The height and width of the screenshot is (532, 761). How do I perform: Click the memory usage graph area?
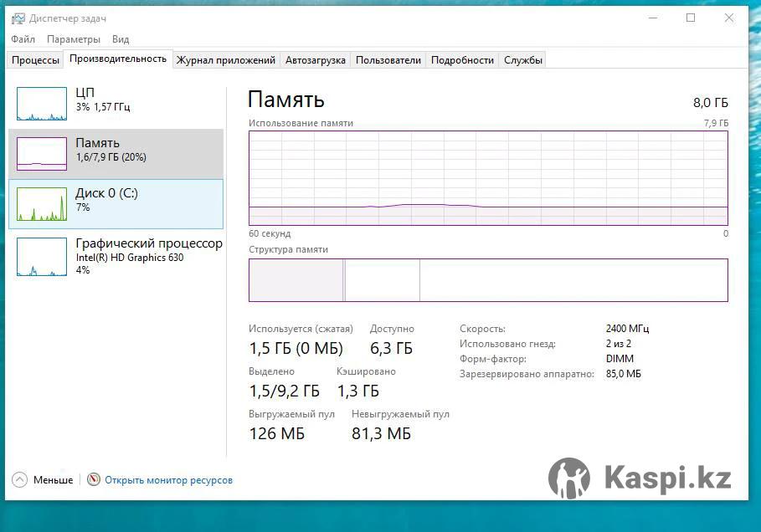click(488, 178)
